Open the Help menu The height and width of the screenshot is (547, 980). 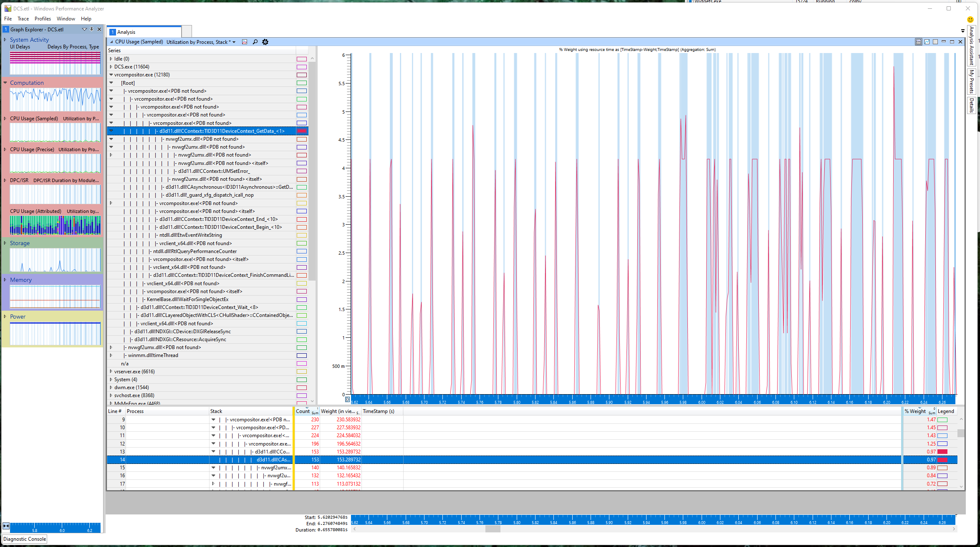pos(86,19)
